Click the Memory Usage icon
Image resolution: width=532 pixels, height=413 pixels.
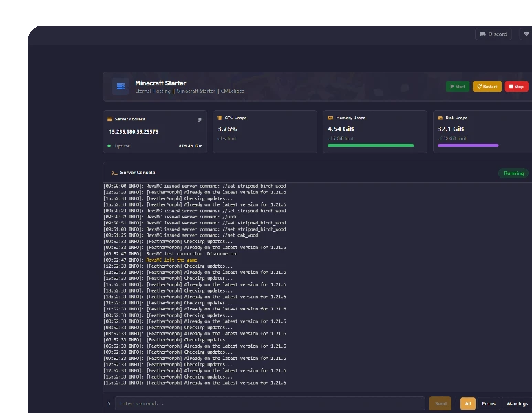(x=330, y=118)
